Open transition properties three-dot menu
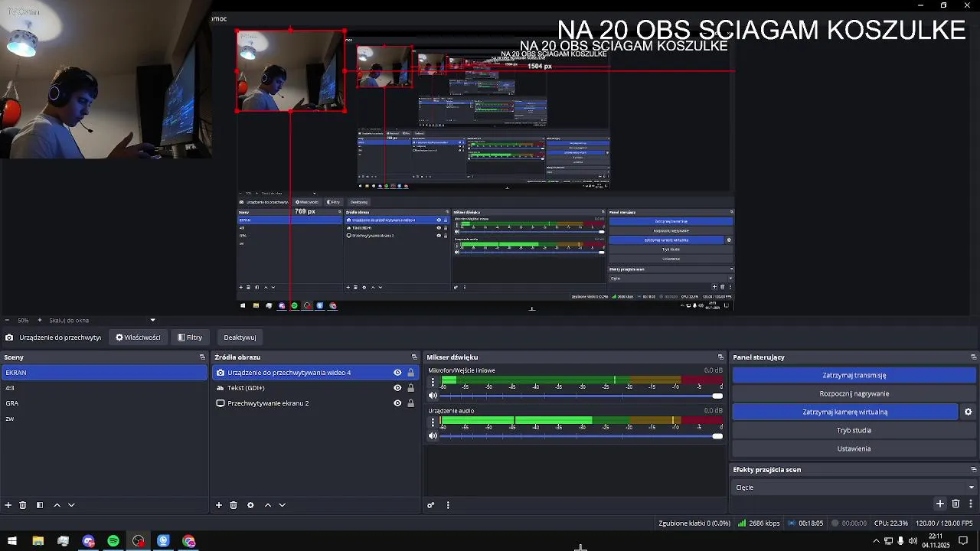Image resolution: width=980 pixels, height=551 pixels. tap(971, 504)
